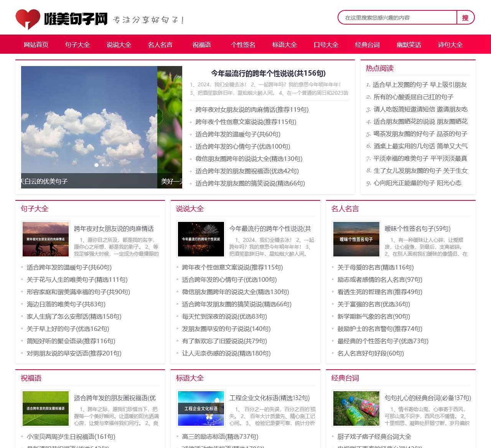Open the 网站首页 navigation item
The image size is (491, 448).
pyautogui.click(x=36, y=45)
